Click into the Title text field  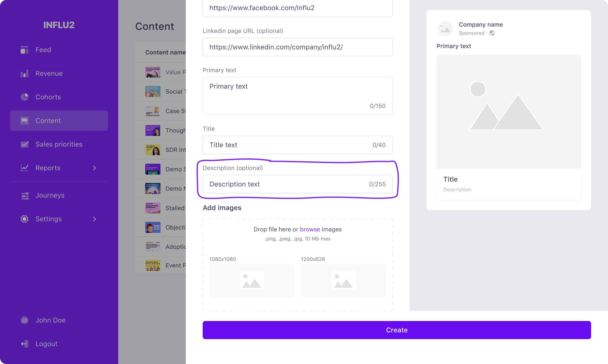(x=297, y=145)
